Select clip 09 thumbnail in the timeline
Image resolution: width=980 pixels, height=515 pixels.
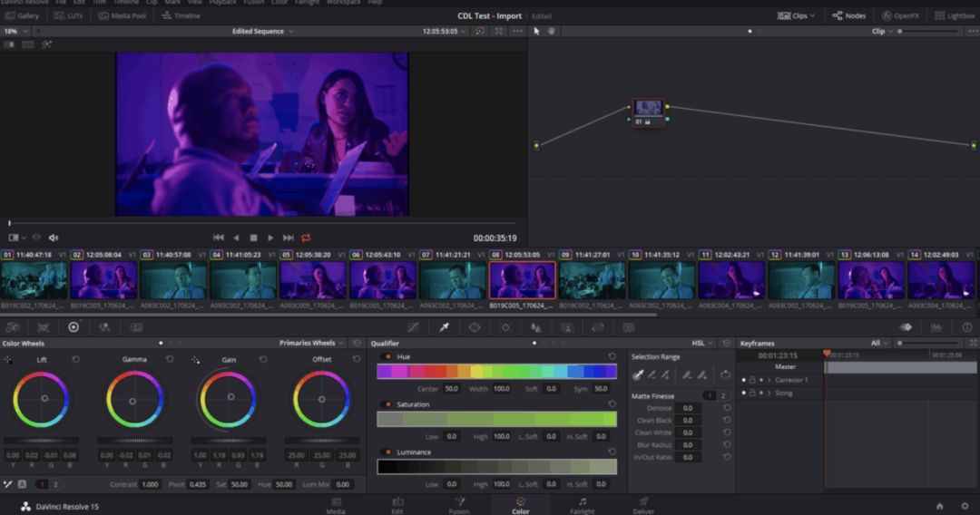pos(593,279)
